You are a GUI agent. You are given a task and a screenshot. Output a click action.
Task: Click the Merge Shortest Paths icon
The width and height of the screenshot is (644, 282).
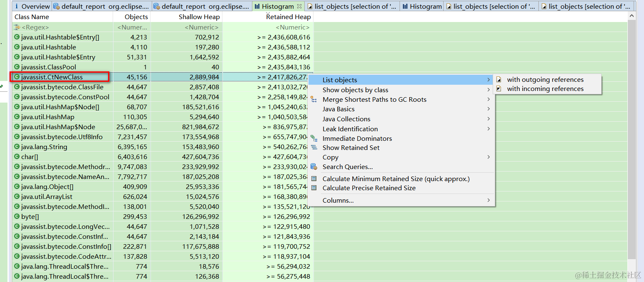(x=314, y=100)
